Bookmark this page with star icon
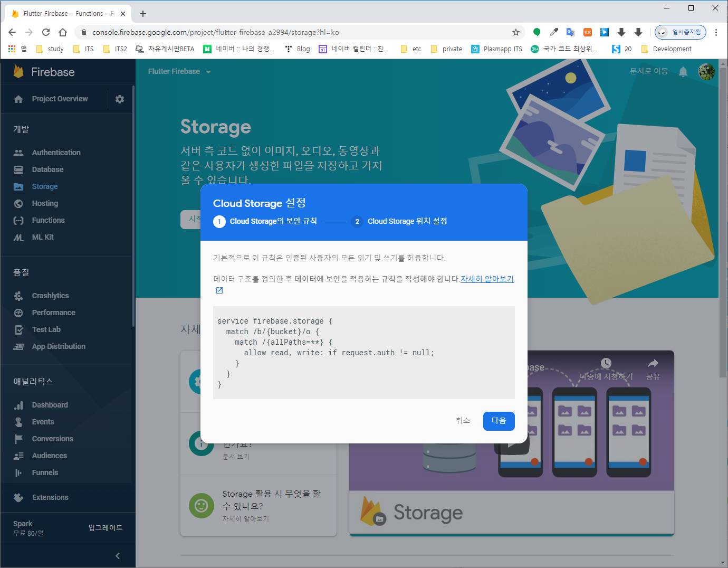The width and height of the screenshot is (728, 568). click(516, 32)
